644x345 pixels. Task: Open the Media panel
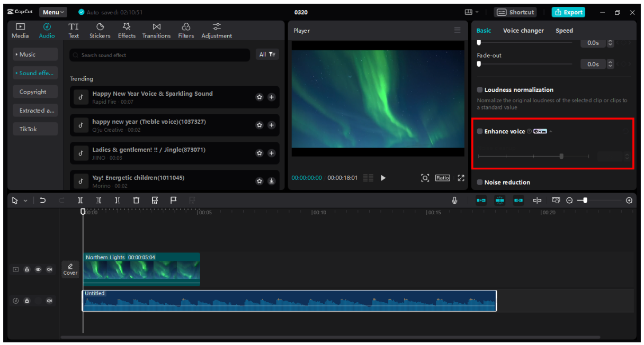tap(20, 31)
